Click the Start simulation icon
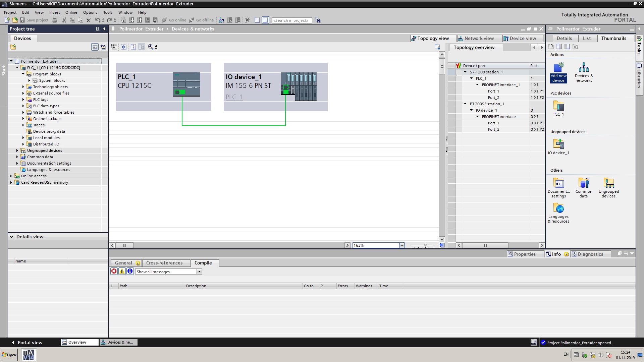The width and height of the screenshot is (644, 362). 147,20
